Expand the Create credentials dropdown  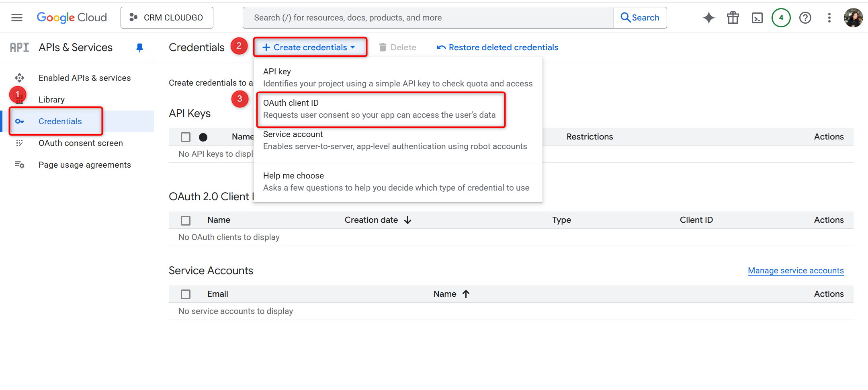pos(309,47)
